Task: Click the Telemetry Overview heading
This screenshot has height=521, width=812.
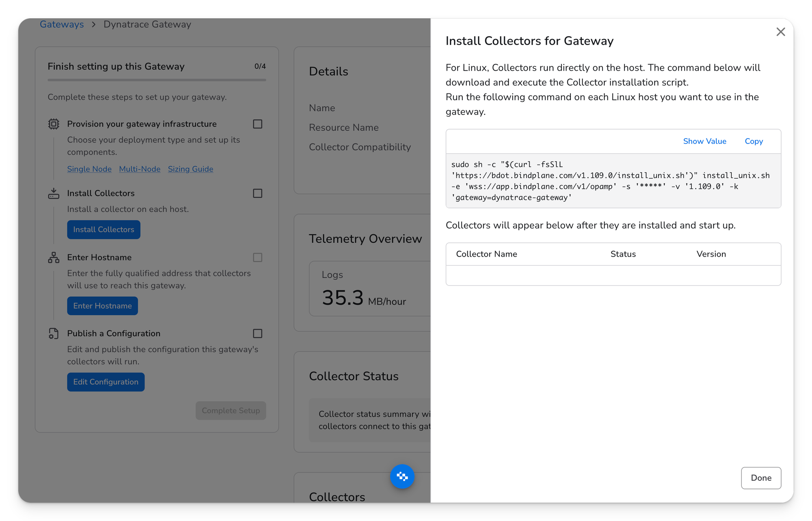Action: pyautogui.click(x=365, y=239)
